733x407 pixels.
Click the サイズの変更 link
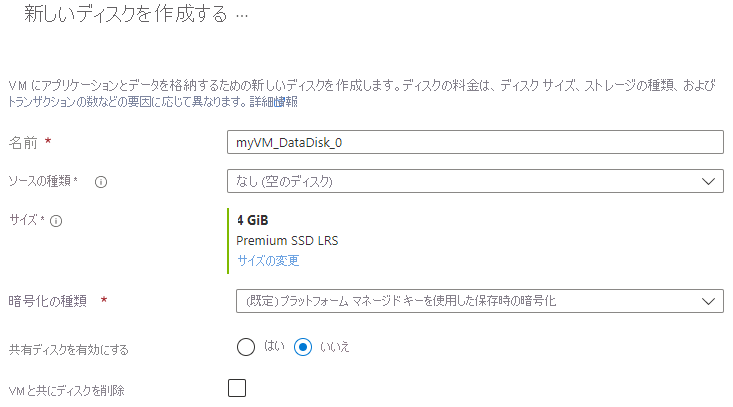point(268,261)
